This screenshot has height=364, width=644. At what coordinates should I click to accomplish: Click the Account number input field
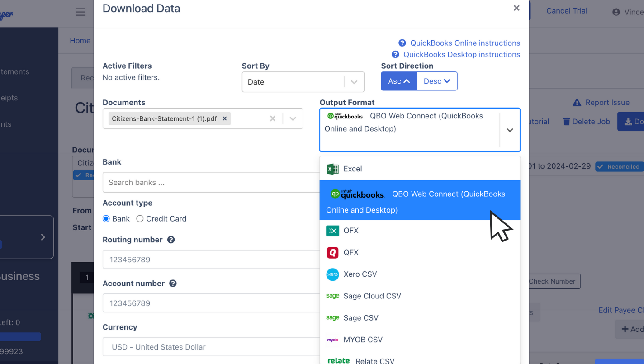tap(211, 303)
